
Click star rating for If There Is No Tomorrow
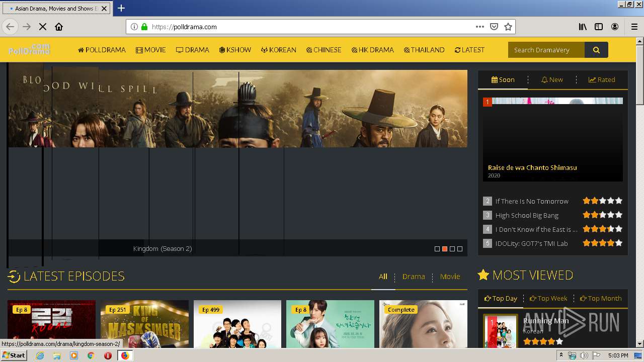[x=603, y=201]
